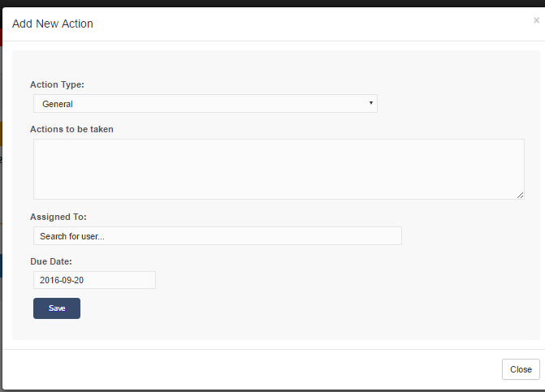Click empty footer space left of Close
The height and width of the screenshot is (392, 545).
pos(244,369)
